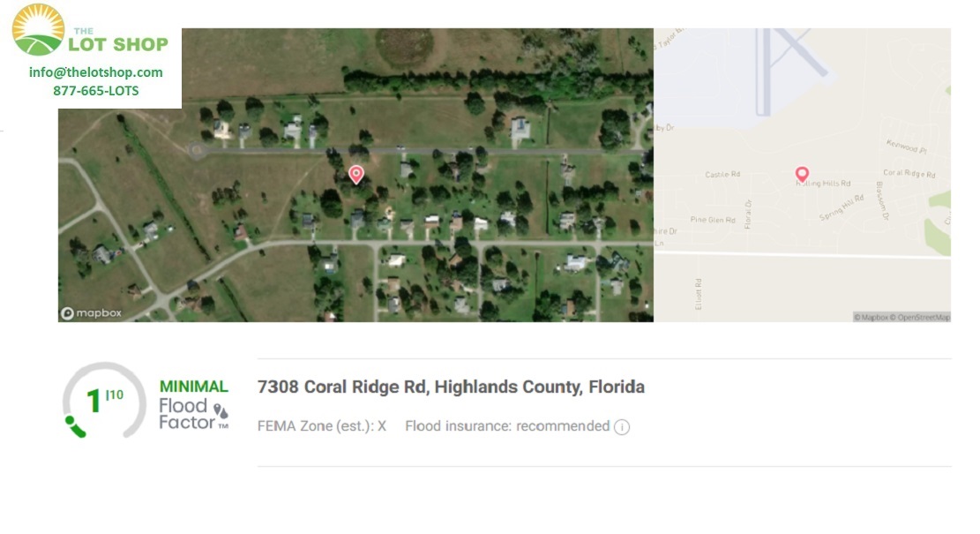Click the Flood insurance: recommended text

click(507, 425)
